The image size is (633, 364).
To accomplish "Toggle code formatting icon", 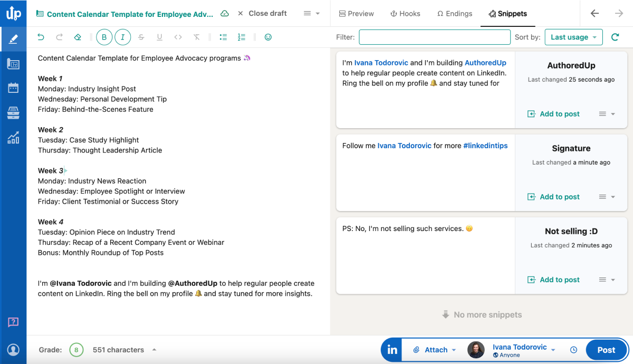I will pyautogui.click(x=178, y=37).
